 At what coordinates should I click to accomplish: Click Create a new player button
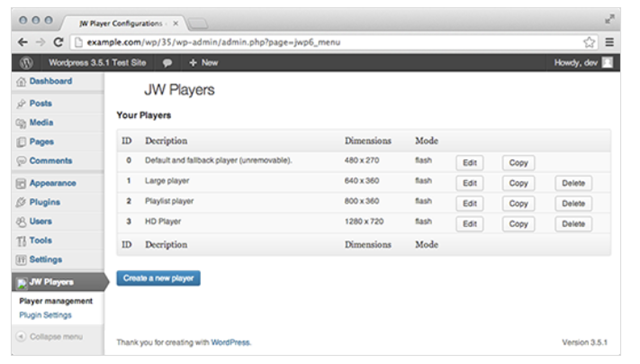(x=158, y=278)
